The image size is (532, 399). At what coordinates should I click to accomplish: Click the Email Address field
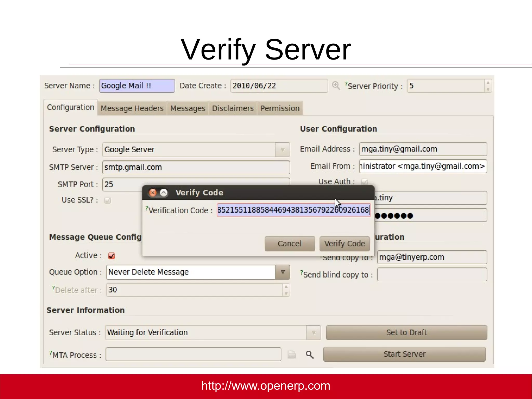(423, 149)
